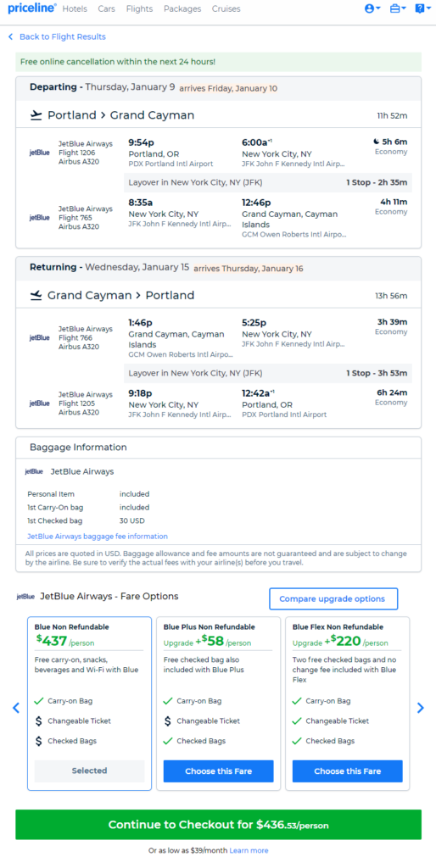Open JetBlue Airways baggage fee information
This screenshot has height=868, width=436.
(98, 537)
